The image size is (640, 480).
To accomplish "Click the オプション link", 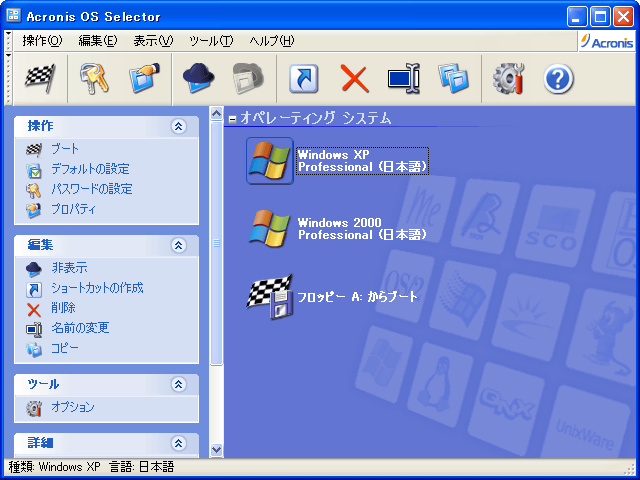I will pos(73,407).
